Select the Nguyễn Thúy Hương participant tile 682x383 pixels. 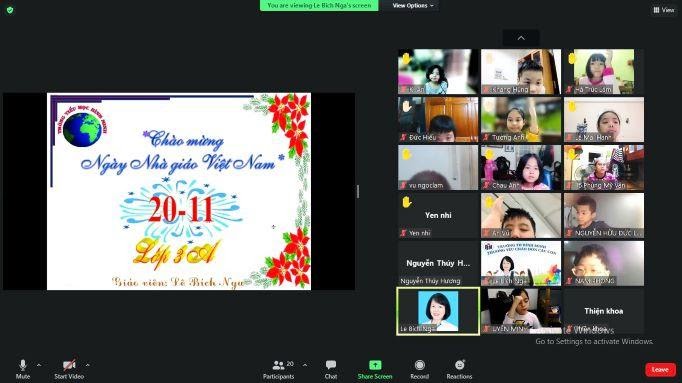438,263
